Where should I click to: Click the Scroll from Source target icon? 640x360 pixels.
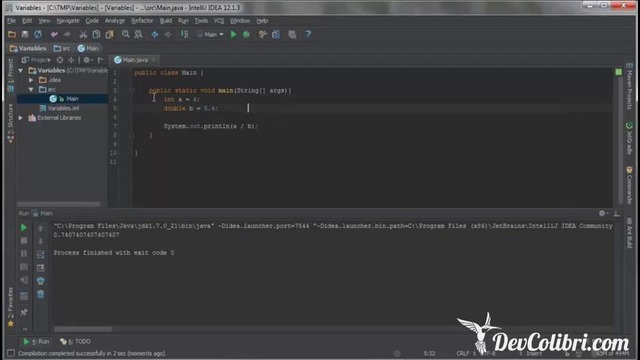(x=60, y=60)
